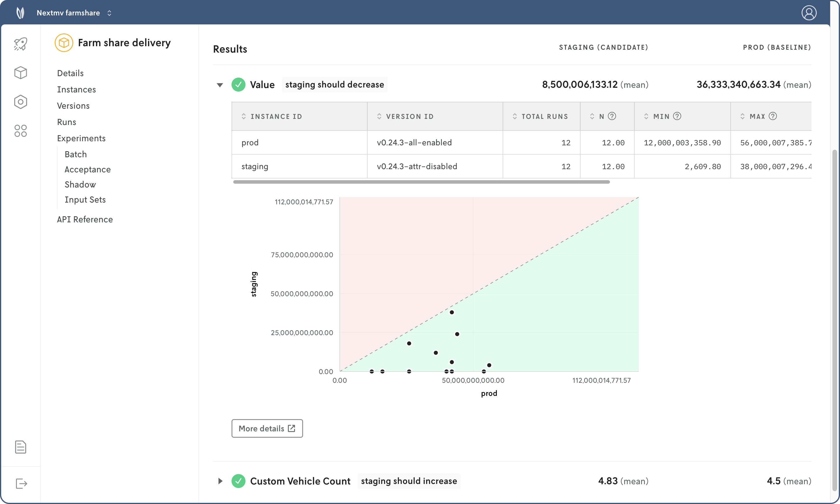Click the PROD (BASELINE) column header
Image resolution: width=840 pixels, height=504 pixels.
[x=777, y=47]
